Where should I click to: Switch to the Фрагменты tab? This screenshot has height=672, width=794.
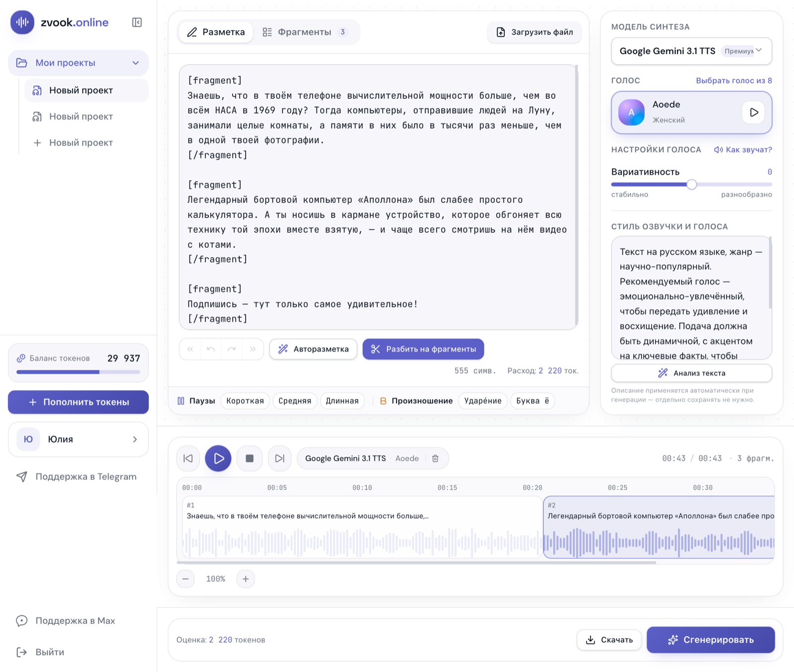[305, 32]
